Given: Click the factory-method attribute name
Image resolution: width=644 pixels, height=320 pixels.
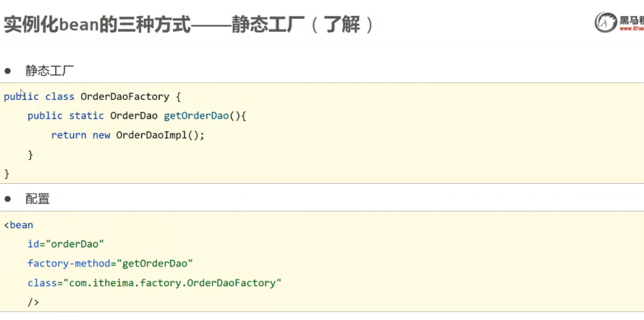Looking at the screenshot, I should pos(69,263).
